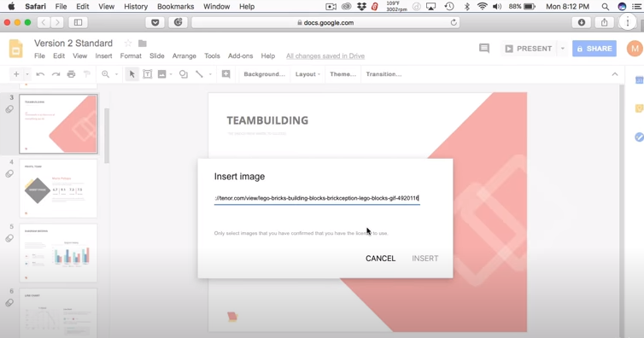Screen dimensions: 644x338
Task: Click the Redo arrow in toolbar
Action: click(56, 74)
